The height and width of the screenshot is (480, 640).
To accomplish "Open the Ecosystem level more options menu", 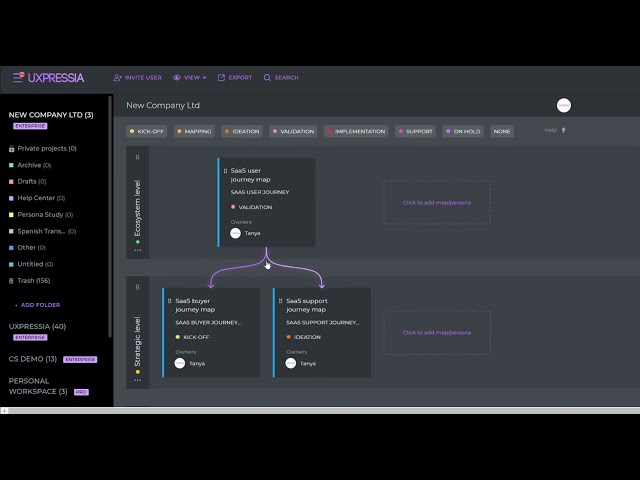I will pyautogui.click(x=138, y=250).
